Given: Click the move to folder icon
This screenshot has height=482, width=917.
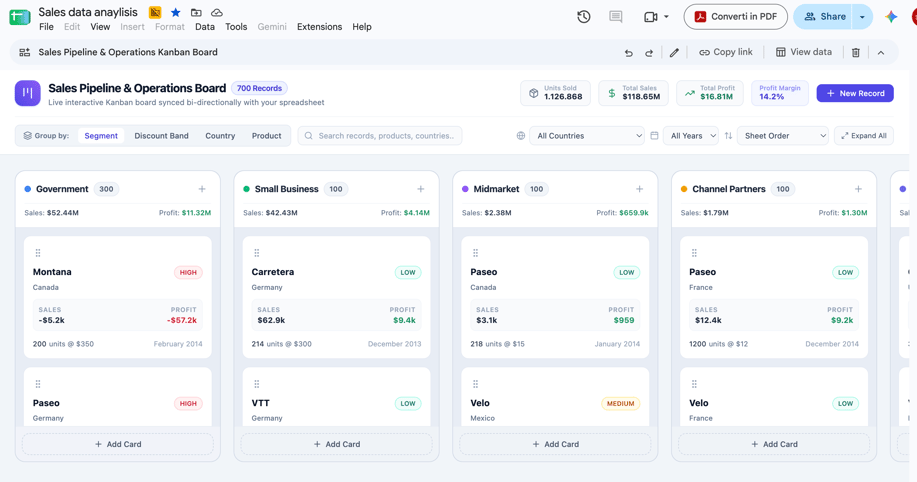Looking at the screenshot, I should (x=196, y=12).
